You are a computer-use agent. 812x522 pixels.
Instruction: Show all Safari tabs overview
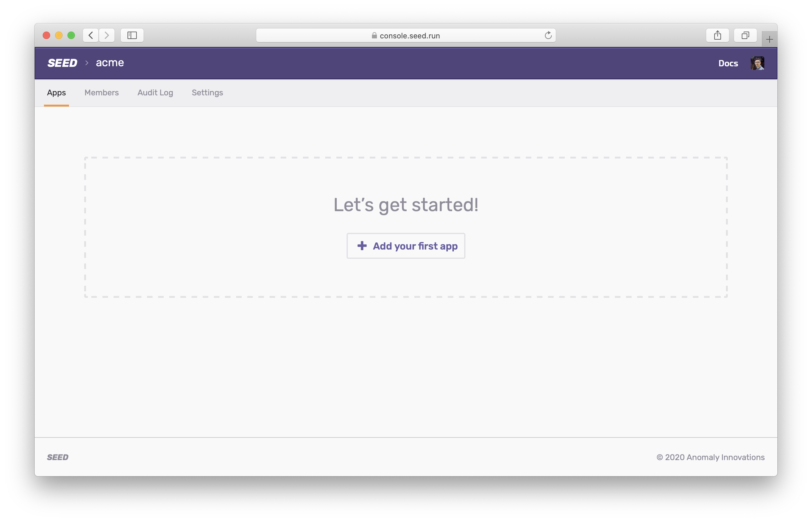745,35
